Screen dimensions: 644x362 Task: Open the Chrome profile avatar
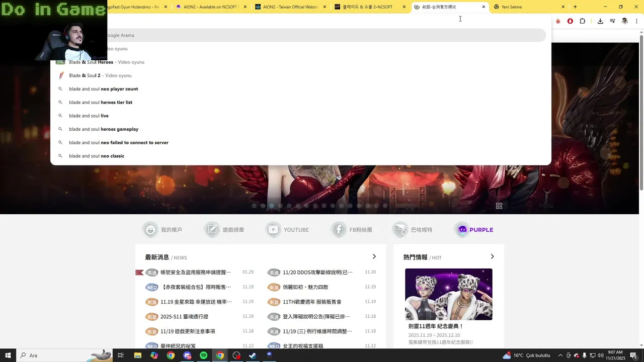(x=625, y=21)
